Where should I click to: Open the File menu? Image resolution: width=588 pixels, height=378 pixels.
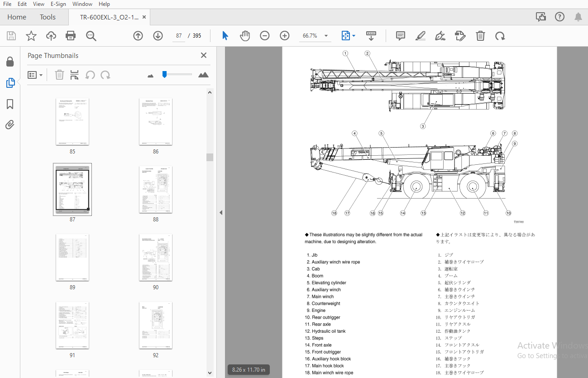pyautogui.click(x=7, y=4)
